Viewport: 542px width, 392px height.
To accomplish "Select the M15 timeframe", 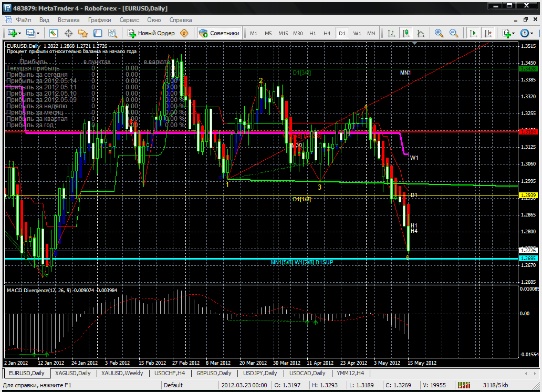I will 283,33.
